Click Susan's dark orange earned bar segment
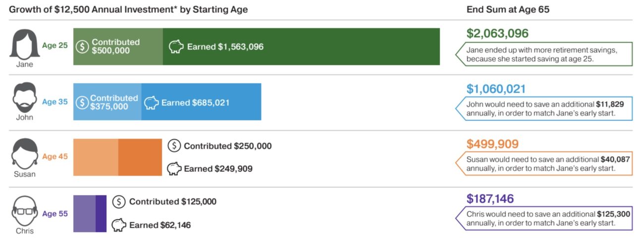This screenshot has height=243, width=644. 140,157
